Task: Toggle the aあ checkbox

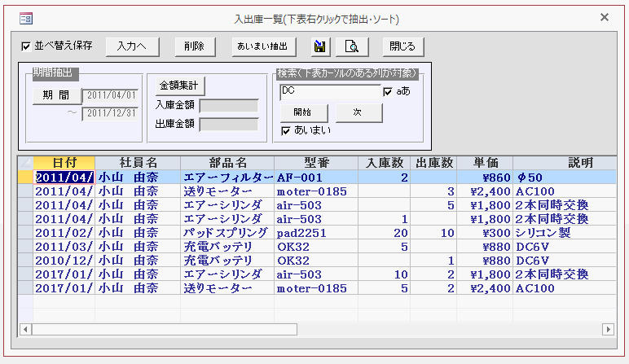Action: (x=388, y=92)
